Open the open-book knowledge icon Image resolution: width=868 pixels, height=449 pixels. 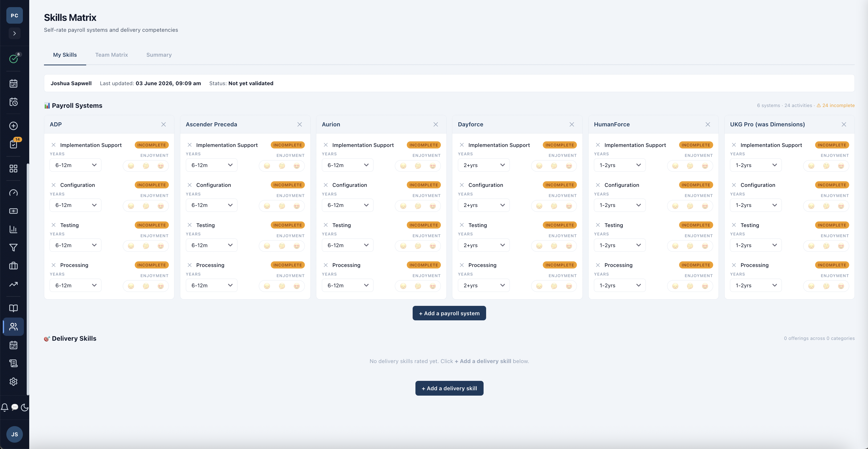pyautogui.click(x=13, y=308)
